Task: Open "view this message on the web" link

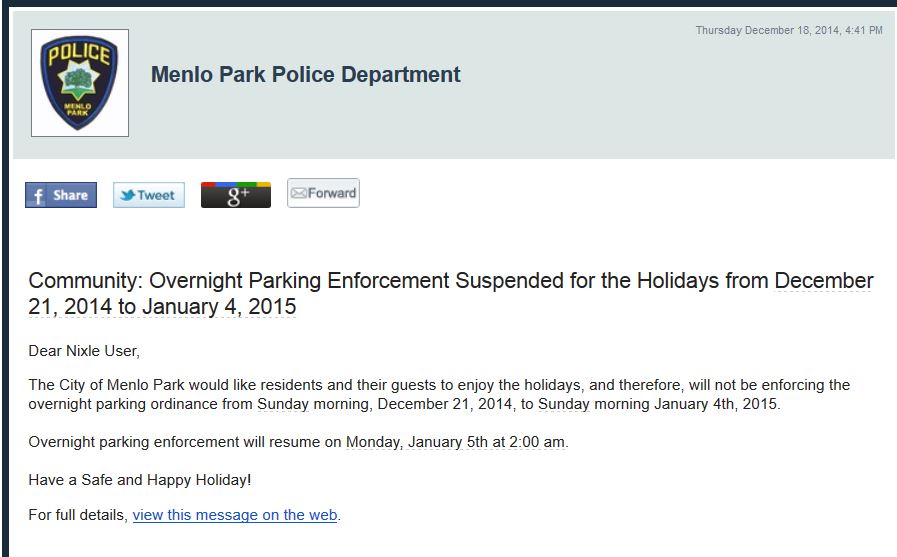Action: point(235,515)
